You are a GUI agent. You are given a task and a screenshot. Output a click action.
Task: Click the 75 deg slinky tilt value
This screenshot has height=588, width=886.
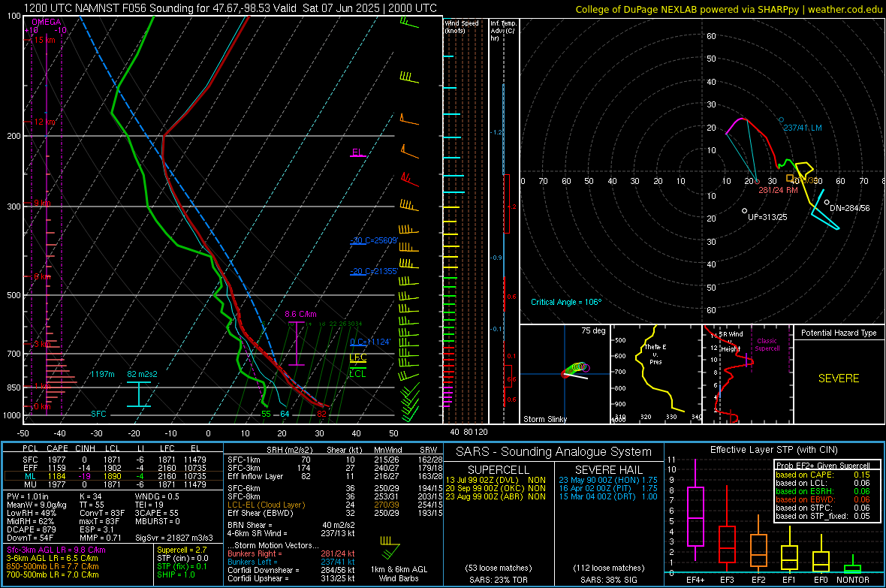click(x=593, y=330)
